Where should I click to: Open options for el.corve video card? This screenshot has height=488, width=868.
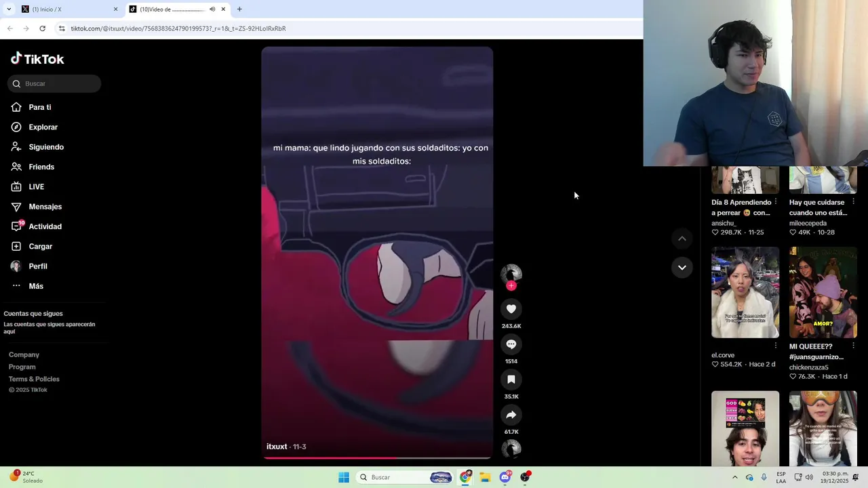[x=776, y=346]
